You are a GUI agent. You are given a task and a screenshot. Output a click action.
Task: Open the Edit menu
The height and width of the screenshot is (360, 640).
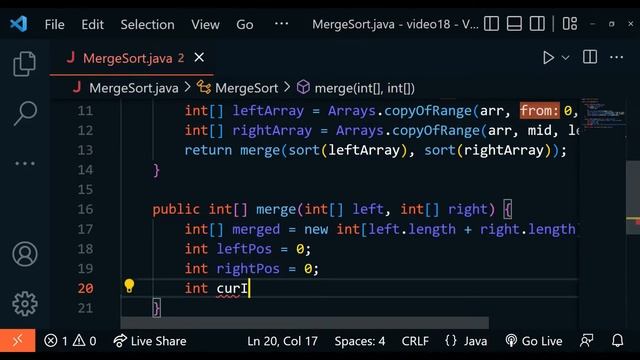(x=92, y=24)
